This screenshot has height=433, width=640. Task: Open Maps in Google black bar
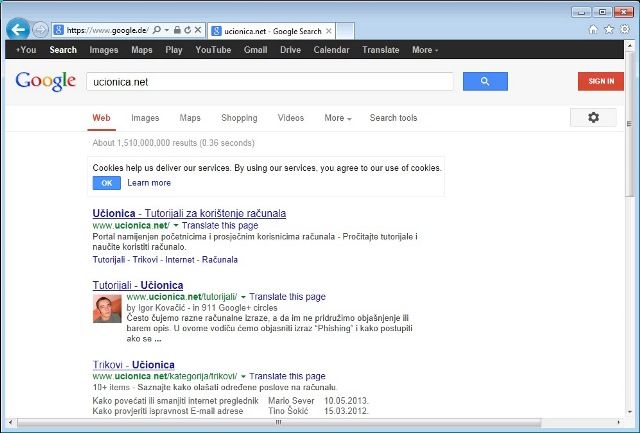142,50
